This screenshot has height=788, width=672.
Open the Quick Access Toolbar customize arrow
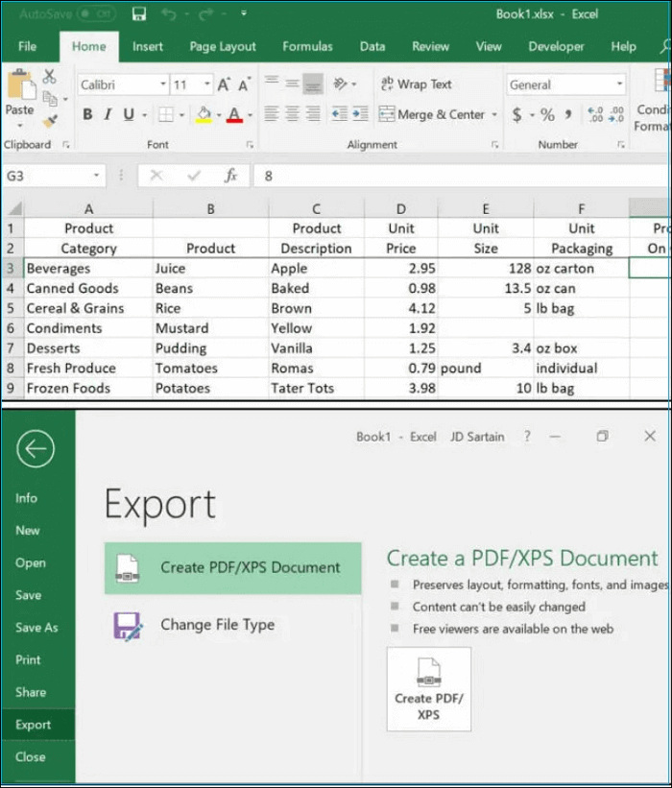(244, 13)
